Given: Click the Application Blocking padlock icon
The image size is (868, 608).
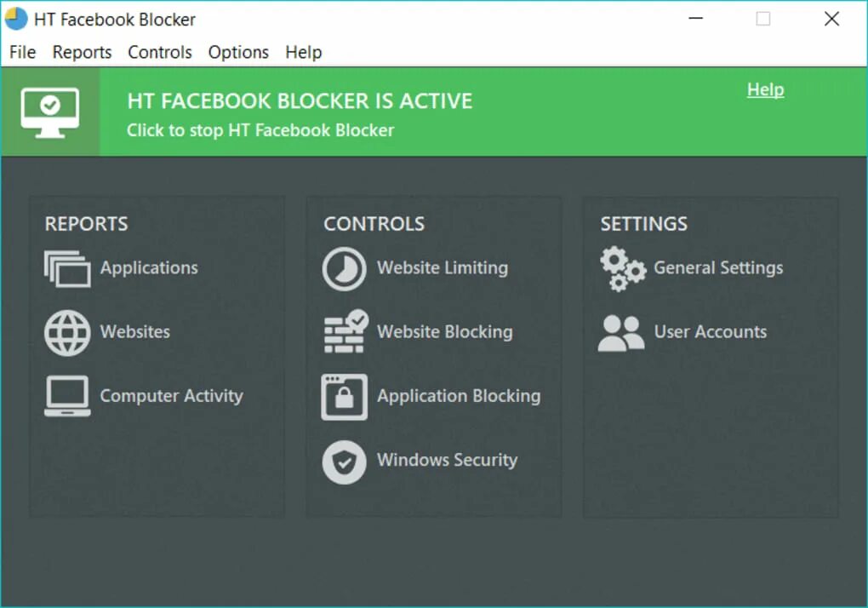Looking at the screenshot, I should 344,397.
